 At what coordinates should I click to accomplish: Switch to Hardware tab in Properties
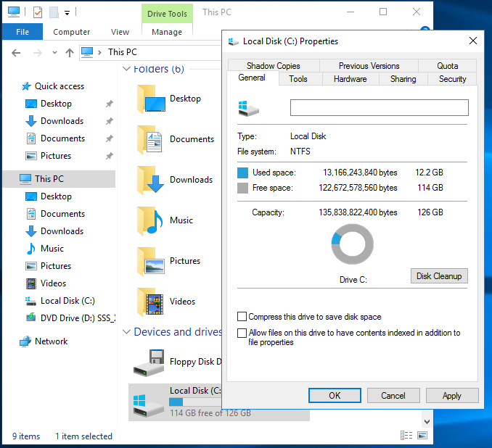pyautogui.click(x=350, y=79)
